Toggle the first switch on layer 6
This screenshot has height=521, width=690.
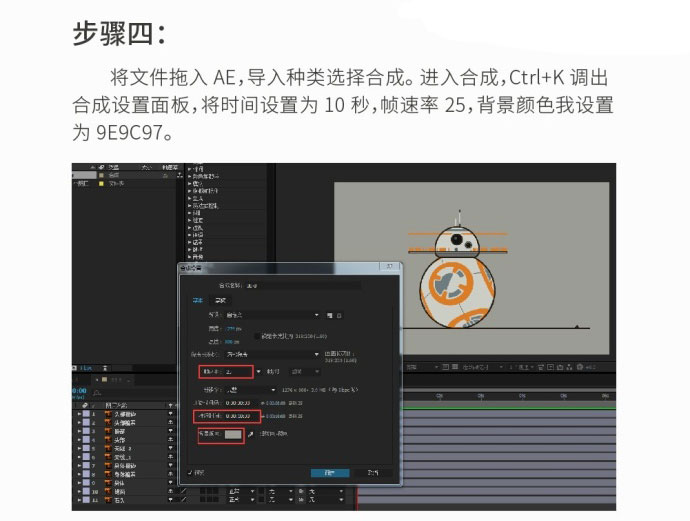pyautogui.click(x=170, y=457)
